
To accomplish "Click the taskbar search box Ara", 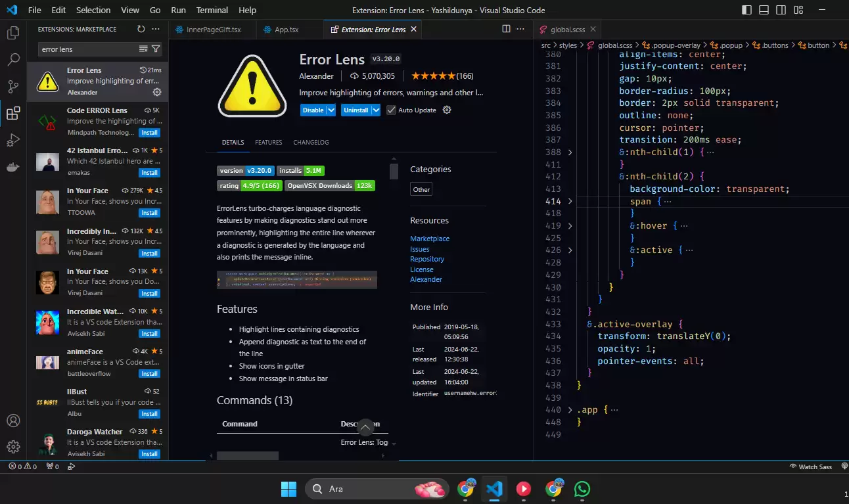I will 378,489.
